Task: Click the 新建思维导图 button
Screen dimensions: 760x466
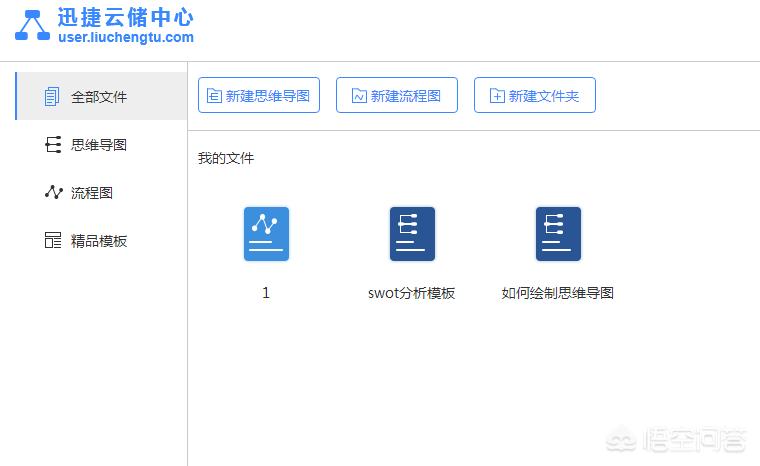Action: [x=259, y=95]
